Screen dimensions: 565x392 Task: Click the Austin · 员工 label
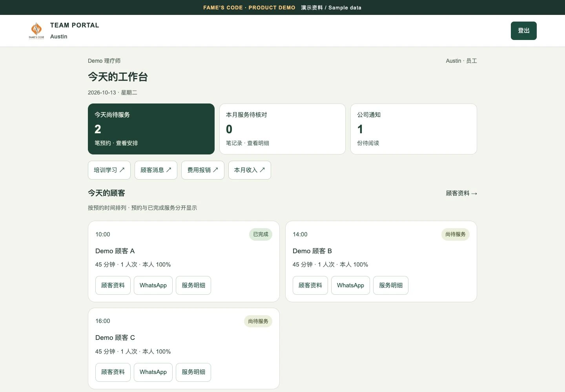[x=461, y=61]
